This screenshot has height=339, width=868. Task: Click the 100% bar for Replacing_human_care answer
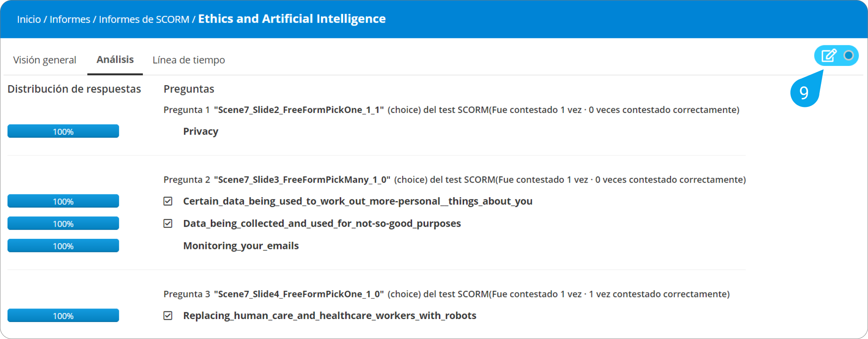(63, 316)
